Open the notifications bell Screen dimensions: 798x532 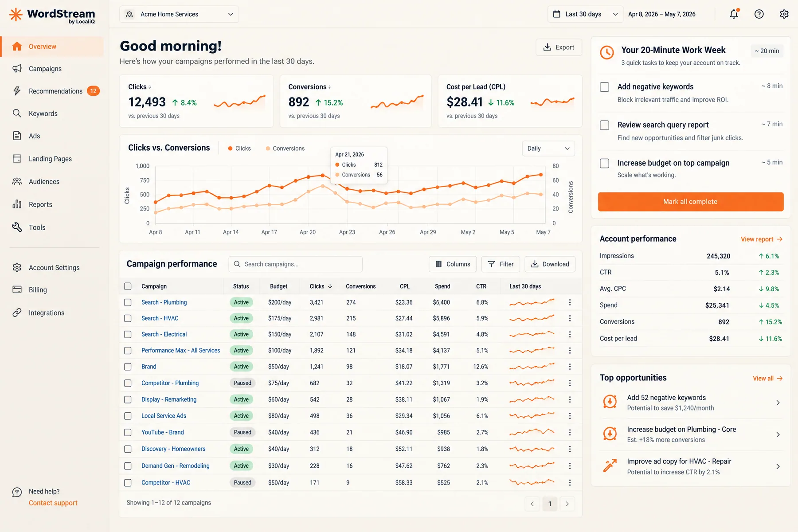[734, 14]
